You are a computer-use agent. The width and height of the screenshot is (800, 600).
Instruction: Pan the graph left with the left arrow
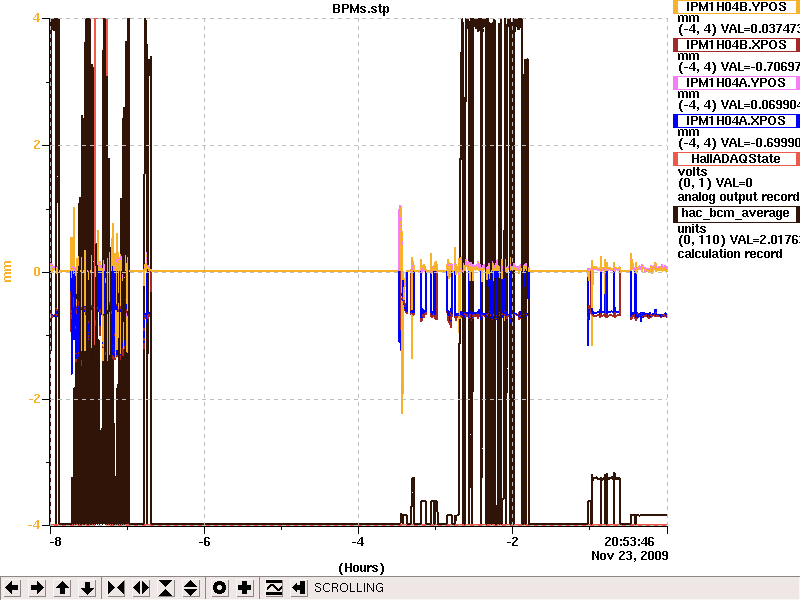point(12,588)
